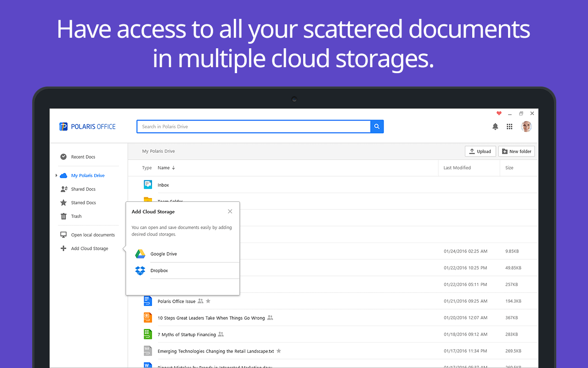
Task: Click the Trash bin icon
Action: tap(63, 216)
